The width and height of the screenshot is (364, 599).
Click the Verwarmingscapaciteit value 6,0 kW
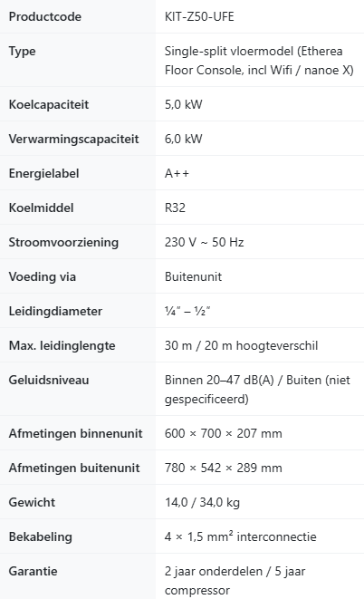(184, 139)
